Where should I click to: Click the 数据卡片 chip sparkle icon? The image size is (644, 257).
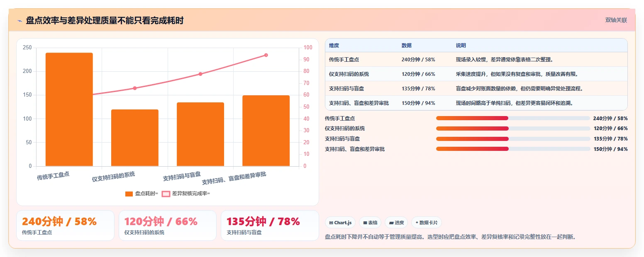click(417, 223)
